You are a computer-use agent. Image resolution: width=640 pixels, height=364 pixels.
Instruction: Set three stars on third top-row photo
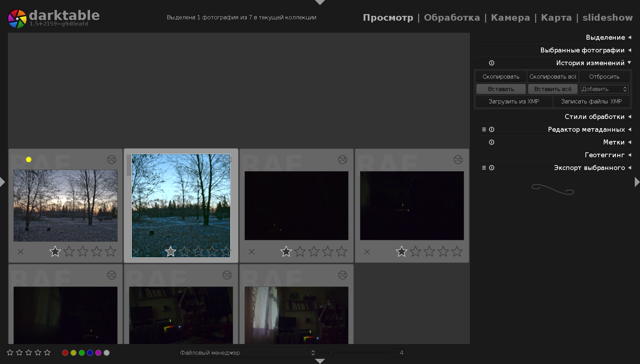click(x=314, y=251)
